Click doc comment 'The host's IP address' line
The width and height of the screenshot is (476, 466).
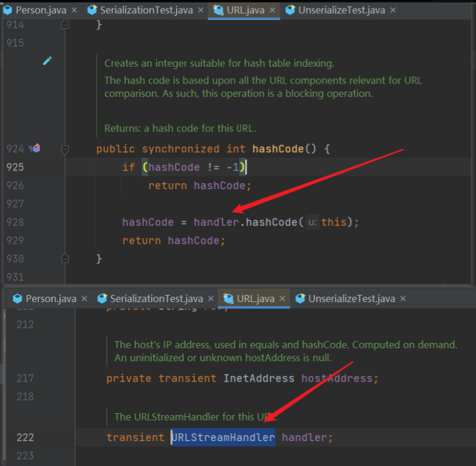(x=286, y=345)
